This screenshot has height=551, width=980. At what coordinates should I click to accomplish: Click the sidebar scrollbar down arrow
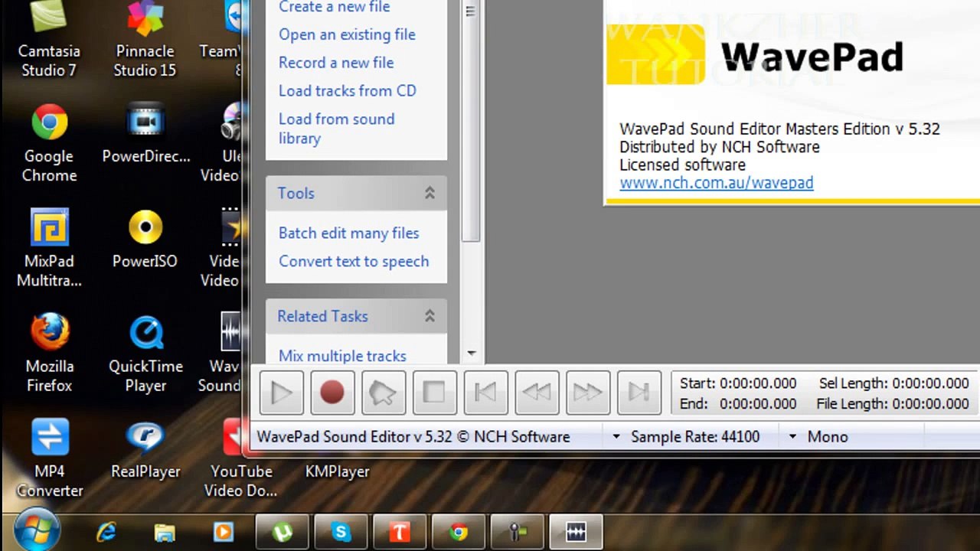pyautogui.click(x=471, y=354)
